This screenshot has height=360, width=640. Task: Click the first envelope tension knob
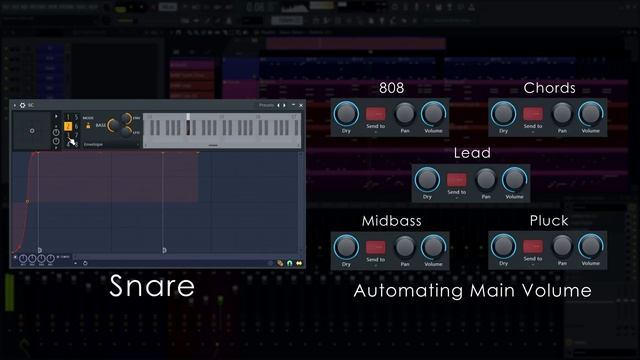pos(23,258)
